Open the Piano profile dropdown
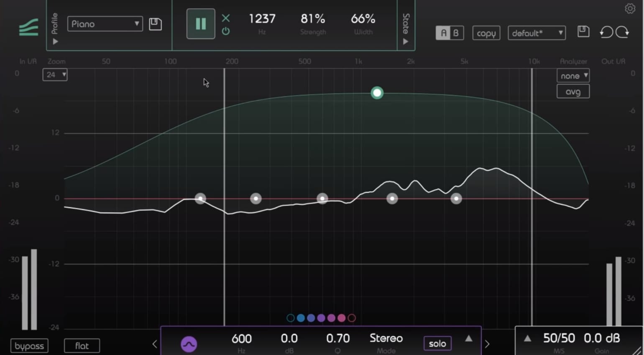The height and width of the screenshot is (355, 644). 105,24
